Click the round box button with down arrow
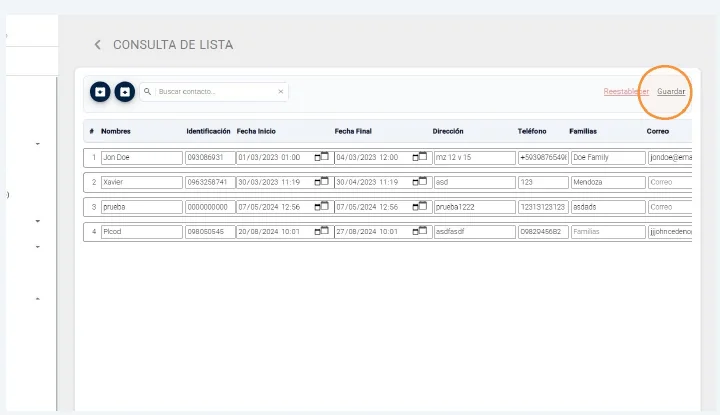The image size is (720, 415). [100, 92]
